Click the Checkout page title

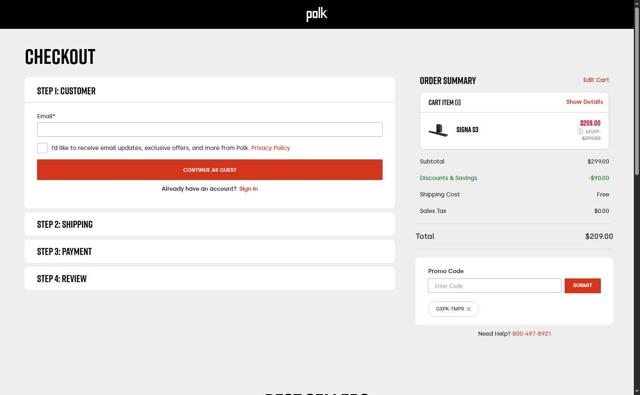click(60, 56)
